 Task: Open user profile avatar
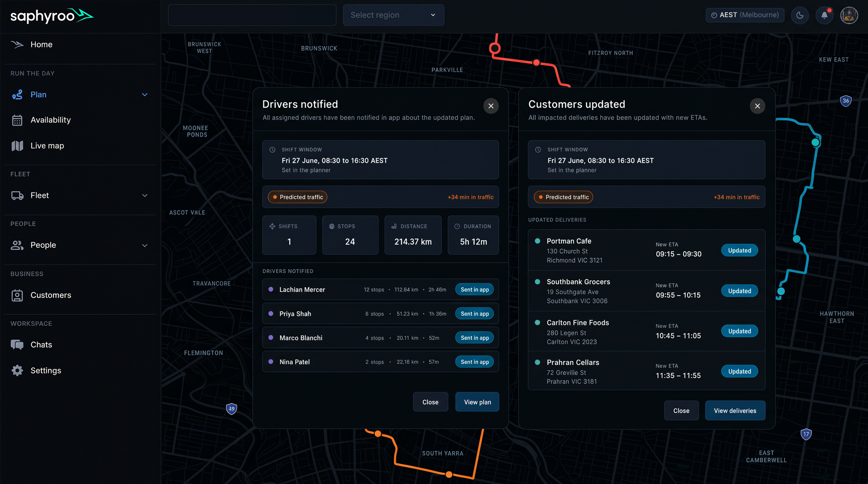point(849,15)
